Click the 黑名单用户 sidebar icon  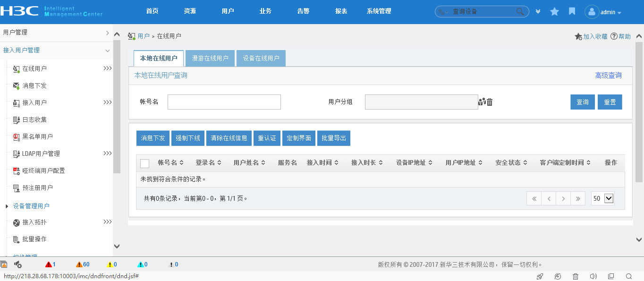point(16,136)
